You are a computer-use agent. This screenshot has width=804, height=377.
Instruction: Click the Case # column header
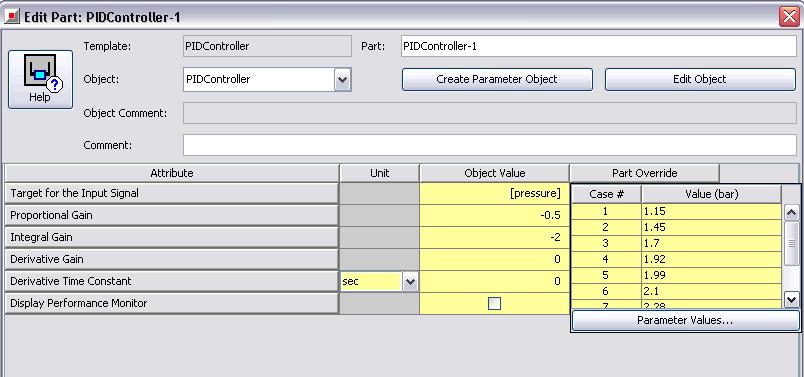click(606, 194)
